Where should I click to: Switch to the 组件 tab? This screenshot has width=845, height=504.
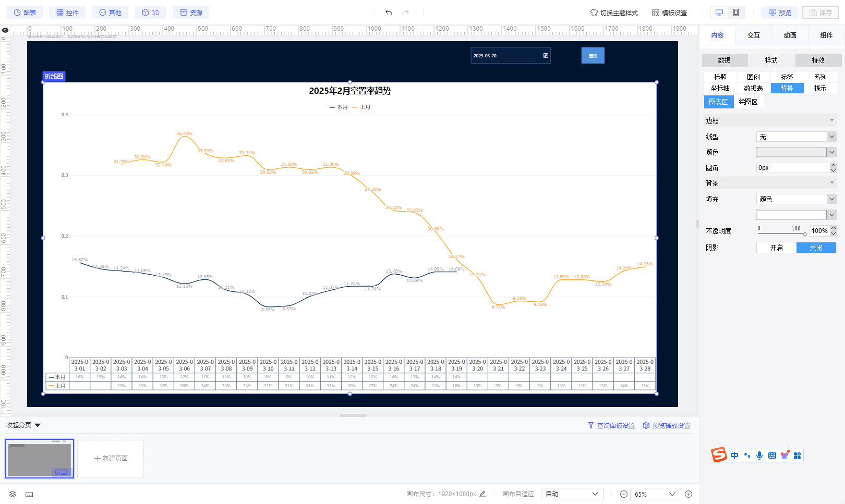(827, 35)
